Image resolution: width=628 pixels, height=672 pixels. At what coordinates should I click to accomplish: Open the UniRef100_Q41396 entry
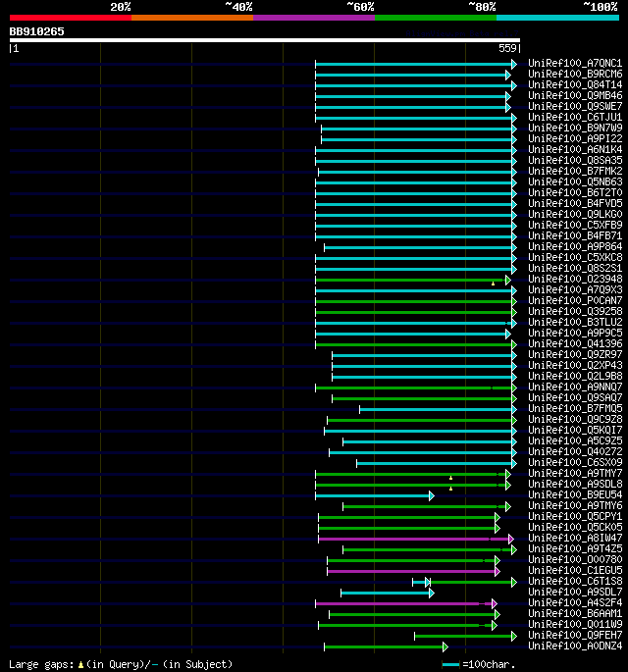(x=575, y=343)
